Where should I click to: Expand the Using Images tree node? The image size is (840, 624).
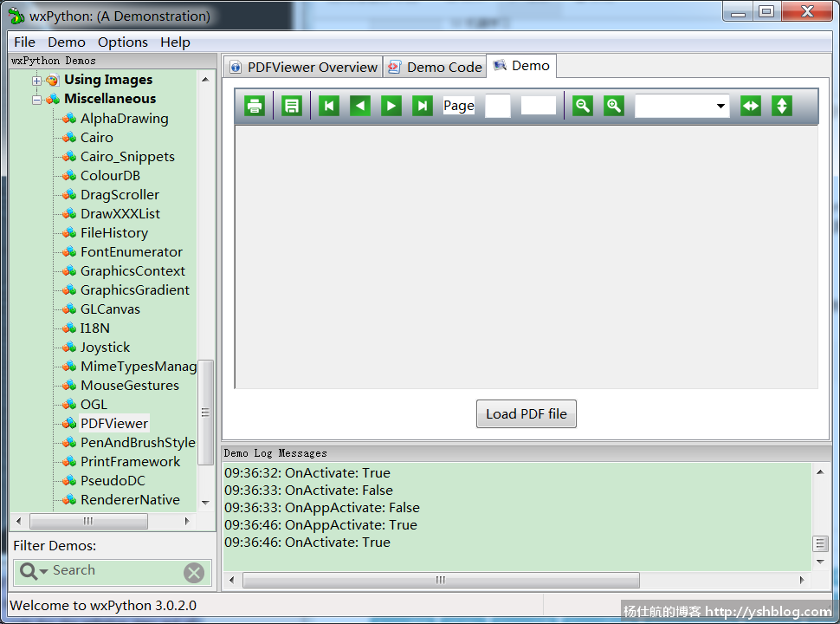[36, 81]
